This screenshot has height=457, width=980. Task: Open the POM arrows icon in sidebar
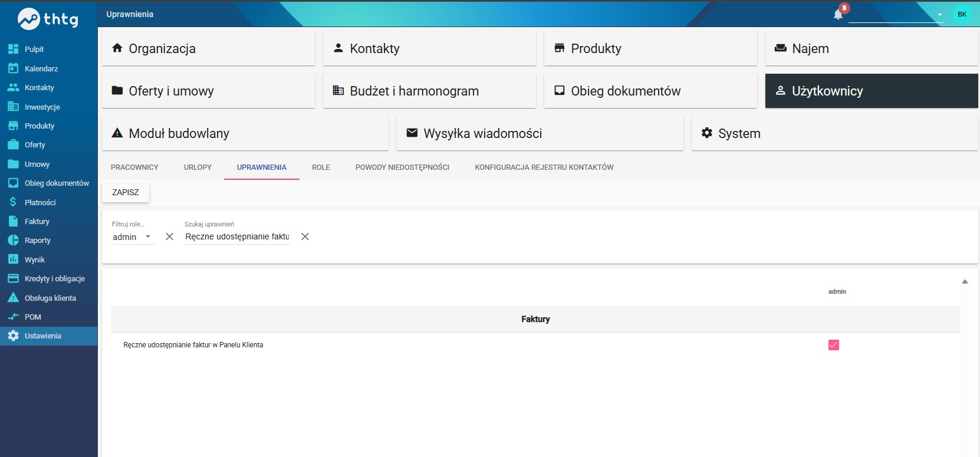coord(13,317)
